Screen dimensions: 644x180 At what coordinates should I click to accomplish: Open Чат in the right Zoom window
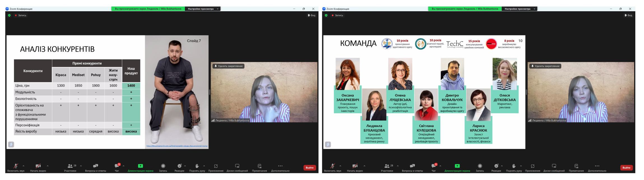[x=434, y=167]
